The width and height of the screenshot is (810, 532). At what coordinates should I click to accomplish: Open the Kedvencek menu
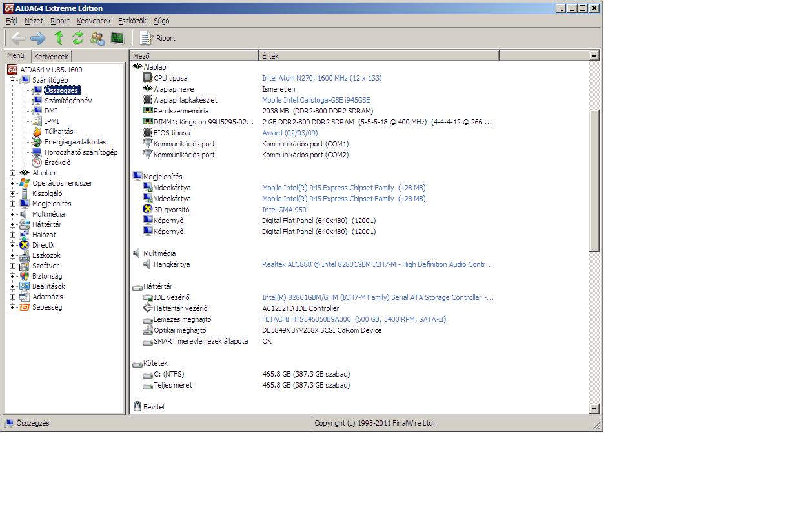(94, 21)
